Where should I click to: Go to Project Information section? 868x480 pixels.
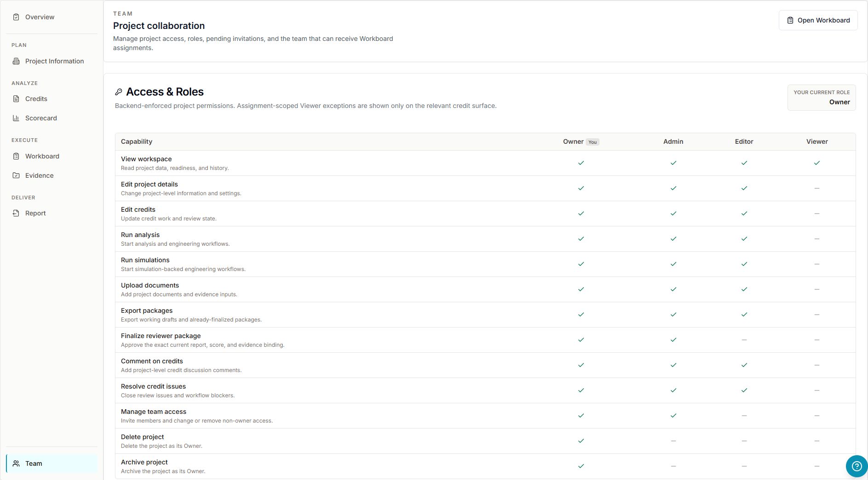click(x=52, y=61)
